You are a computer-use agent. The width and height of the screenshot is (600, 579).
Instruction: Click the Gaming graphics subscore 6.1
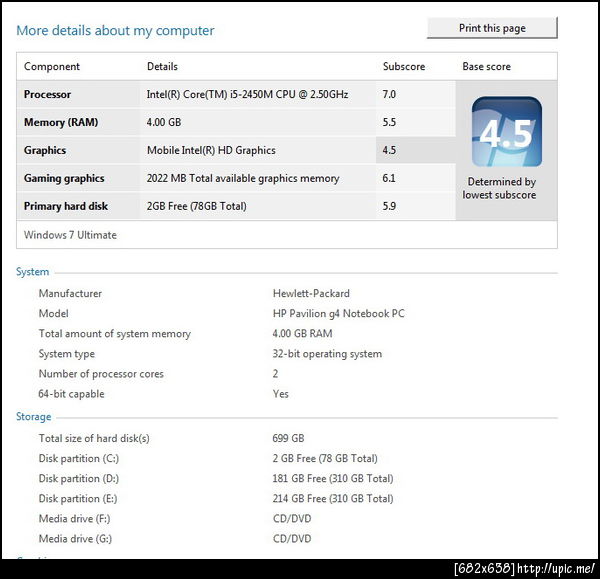tap(389, 178)
